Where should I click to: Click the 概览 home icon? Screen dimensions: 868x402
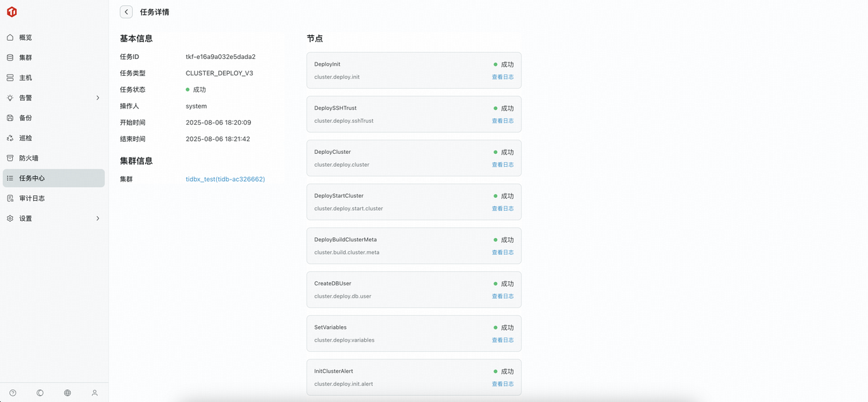click(x=10, y=38)
